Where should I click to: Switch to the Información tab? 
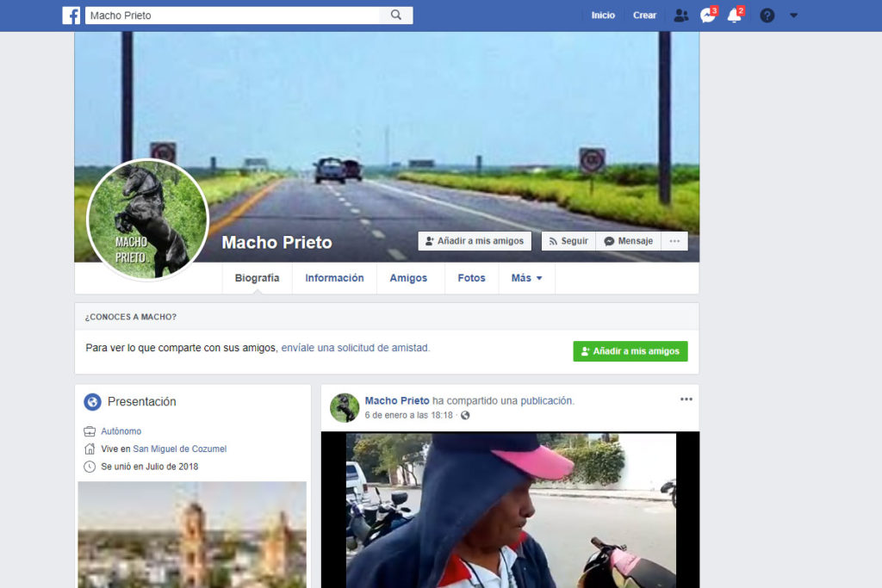[334, 278]
